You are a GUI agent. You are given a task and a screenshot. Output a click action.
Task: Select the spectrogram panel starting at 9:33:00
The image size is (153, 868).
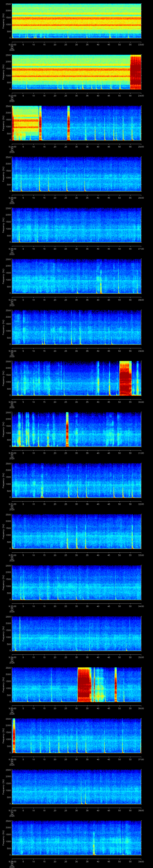point(76,583)
